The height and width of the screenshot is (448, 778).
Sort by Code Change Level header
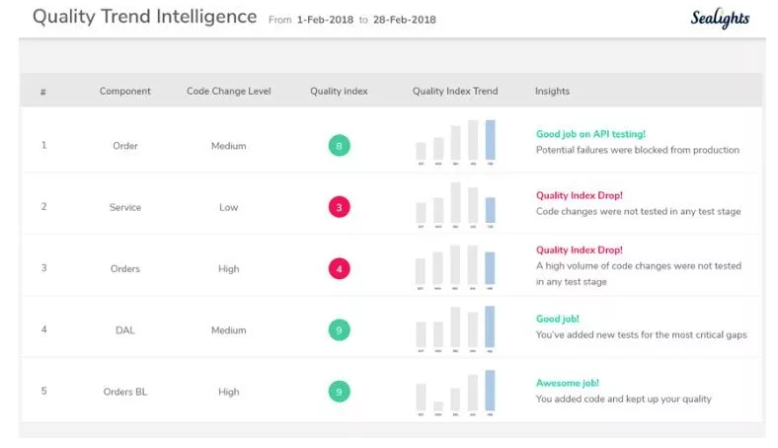pyautogui.click(x=228, y=91)
